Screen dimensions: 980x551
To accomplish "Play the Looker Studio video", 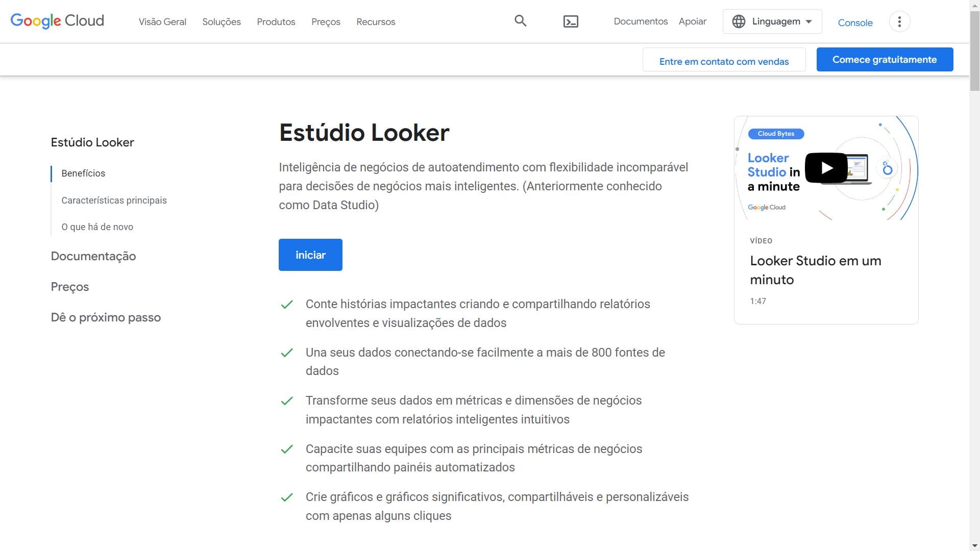I will click(x=826, y=168).
